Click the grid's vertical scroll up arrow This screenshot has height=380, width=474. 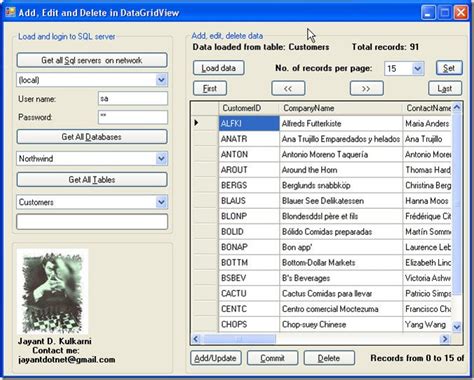tap(457, 107)
